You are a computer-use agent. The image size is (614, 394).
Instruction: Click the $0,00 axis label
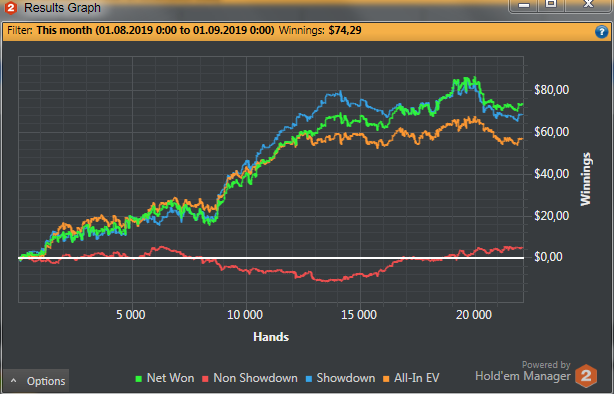(x=548, y=257)
